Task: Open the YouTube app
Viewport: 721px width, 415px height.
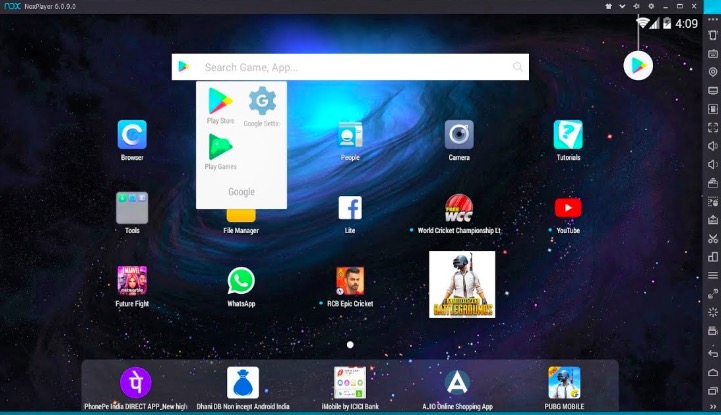Action: [568, 208]
